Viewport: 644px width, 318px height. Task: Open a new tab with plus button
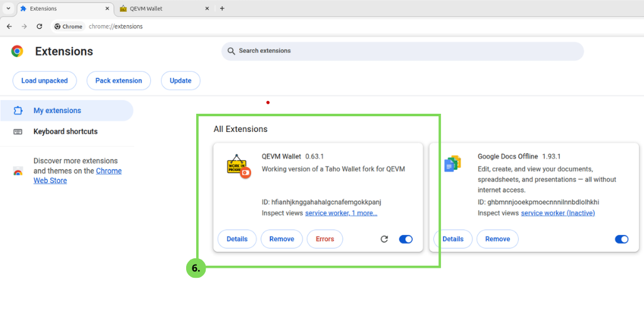[222, 9]
